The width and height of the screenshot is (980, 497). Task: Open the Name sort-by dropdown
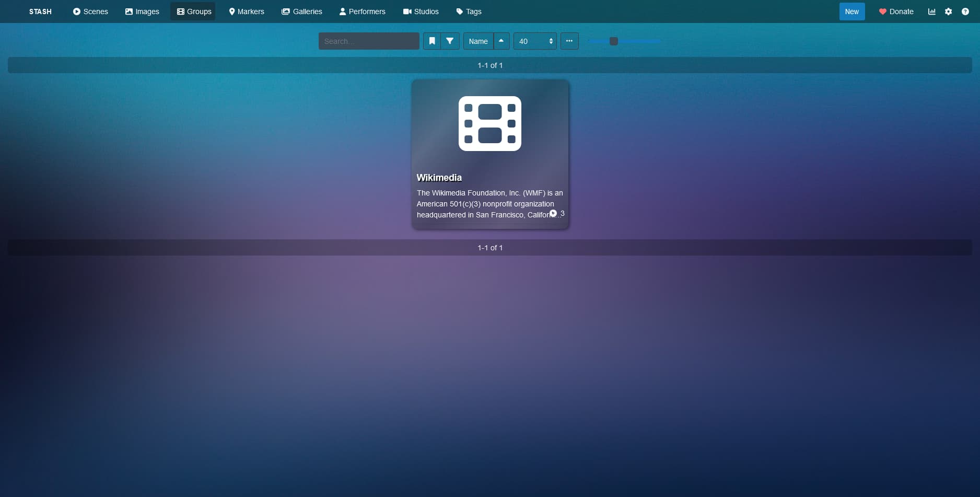click(479, 41)
